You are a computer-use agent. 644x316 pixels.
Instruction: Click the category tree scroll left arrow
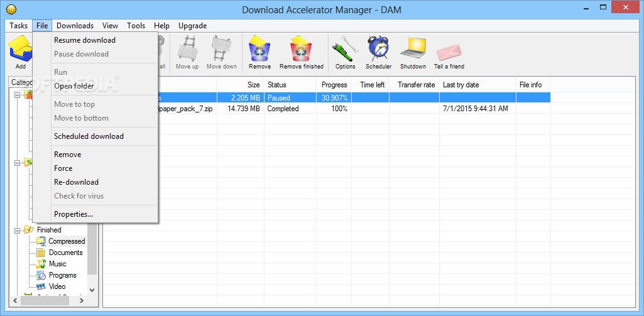tap(15, 301)
